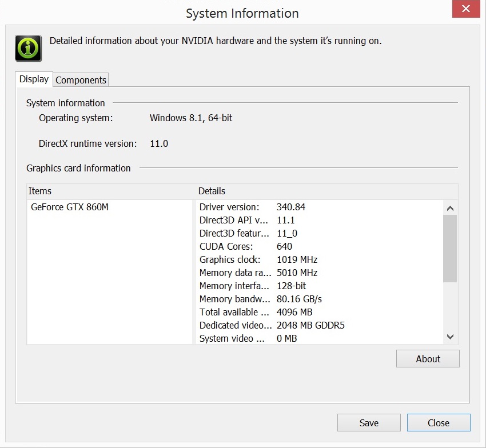
Task: Select the CUDA Cores 640 row
Action: (x=320, y=247)
